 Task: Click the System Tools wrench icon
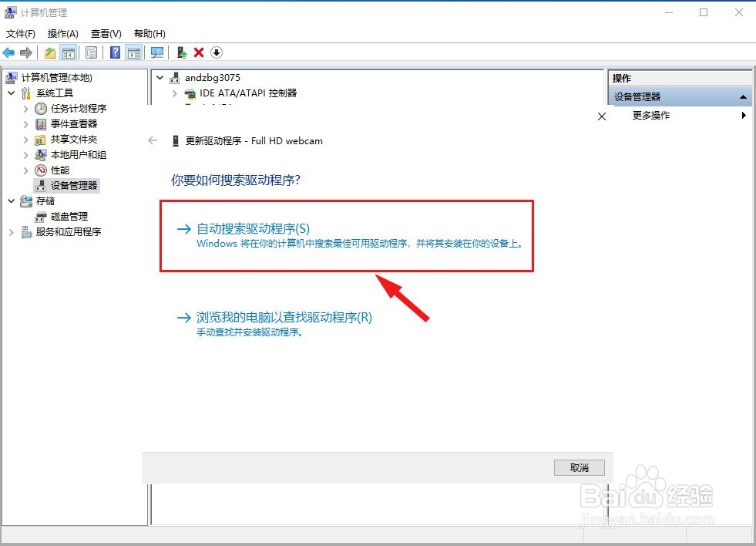pos(26,93)
